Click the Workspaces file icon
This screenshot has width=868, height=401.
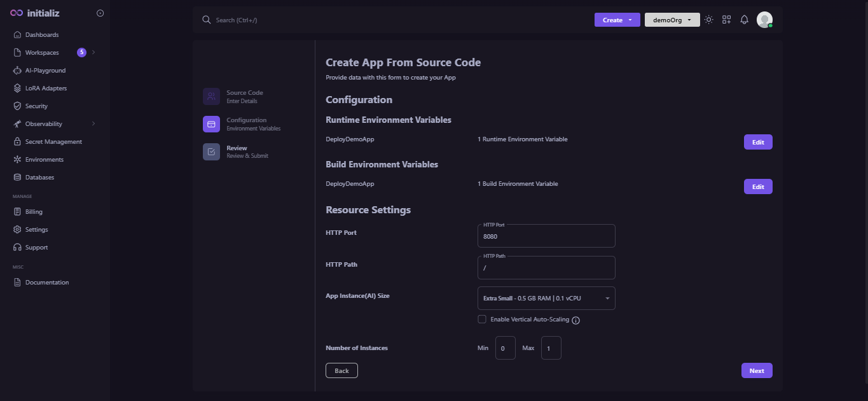[x=18, y=53]
